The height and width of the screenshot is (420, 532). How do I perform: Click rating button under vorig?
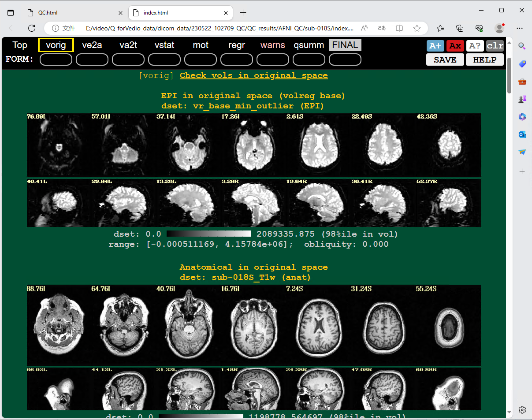tap(56, 59)
